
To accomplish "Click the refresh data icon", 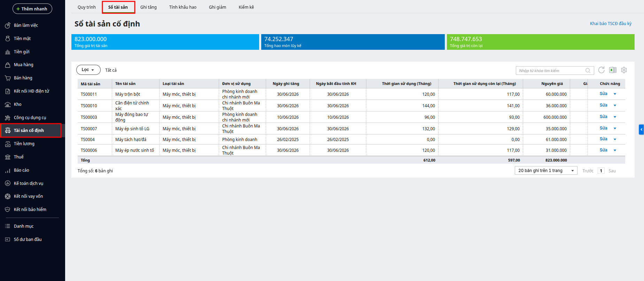I will coord(601,70).
